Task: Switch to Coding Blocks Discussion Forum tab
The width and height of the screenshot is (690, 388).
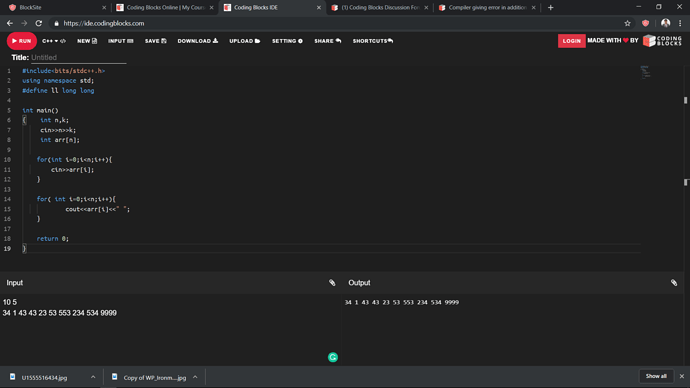Action: coord(380,7)
